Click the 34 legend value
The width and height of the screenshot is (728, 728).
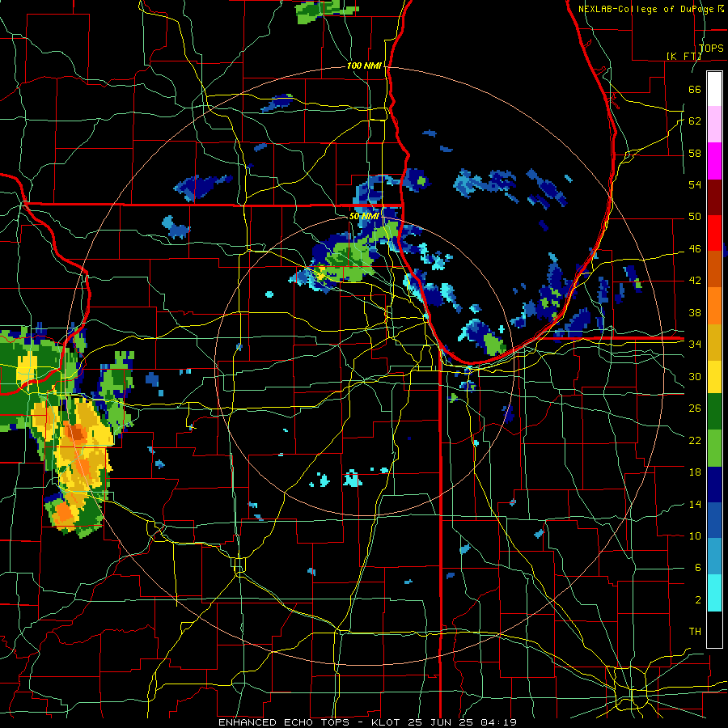point(695,345)
